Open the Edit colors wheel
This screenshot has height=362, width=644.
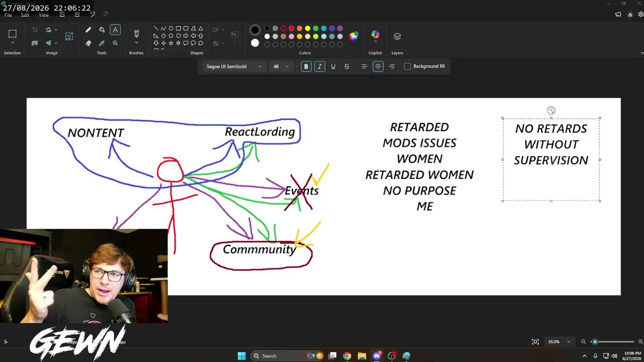(x=354, y=36)
